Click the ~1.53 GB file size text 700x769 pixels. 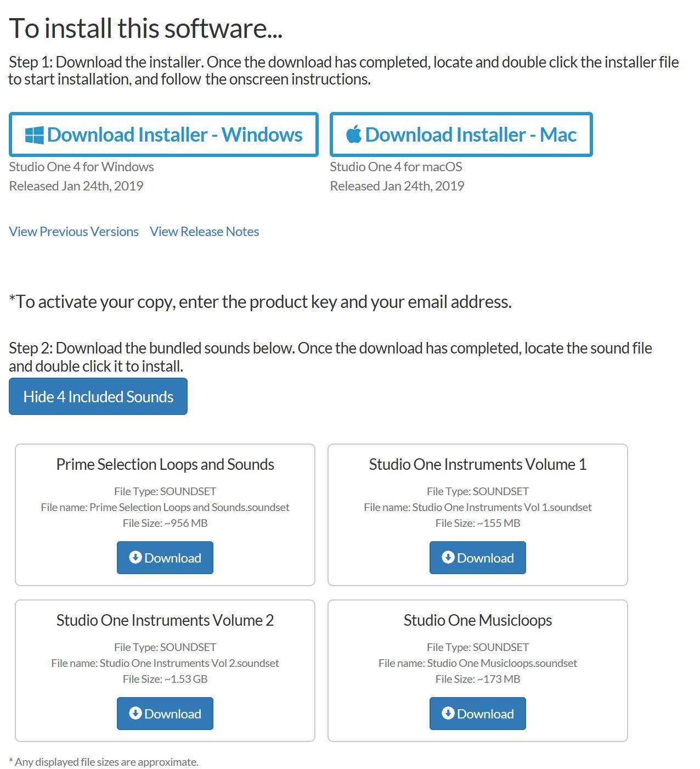[x=186, y=679]
